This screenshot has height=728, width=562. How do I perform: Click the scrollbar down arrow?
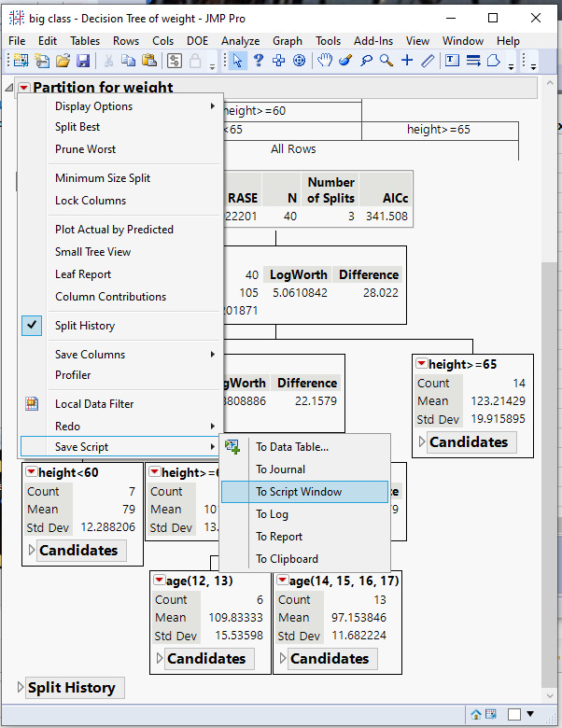click(x=550, y=695)
